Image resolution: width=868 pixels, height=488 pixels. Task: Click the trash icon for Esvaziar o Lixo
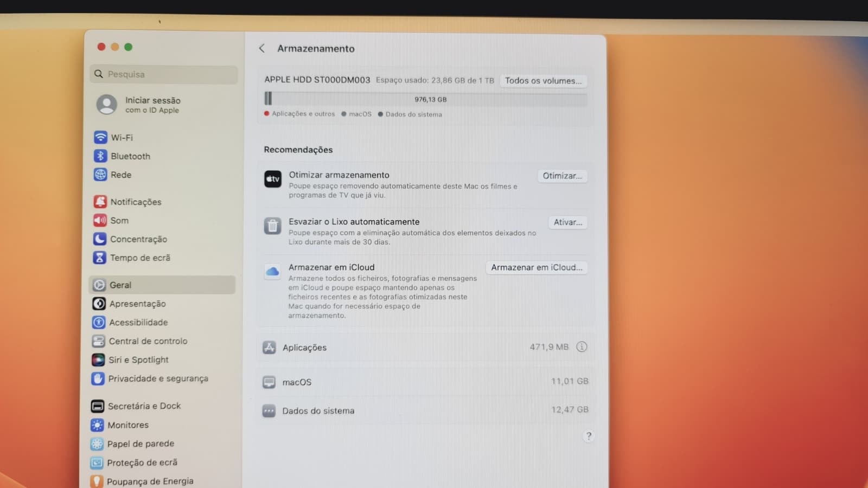[273, 226]
